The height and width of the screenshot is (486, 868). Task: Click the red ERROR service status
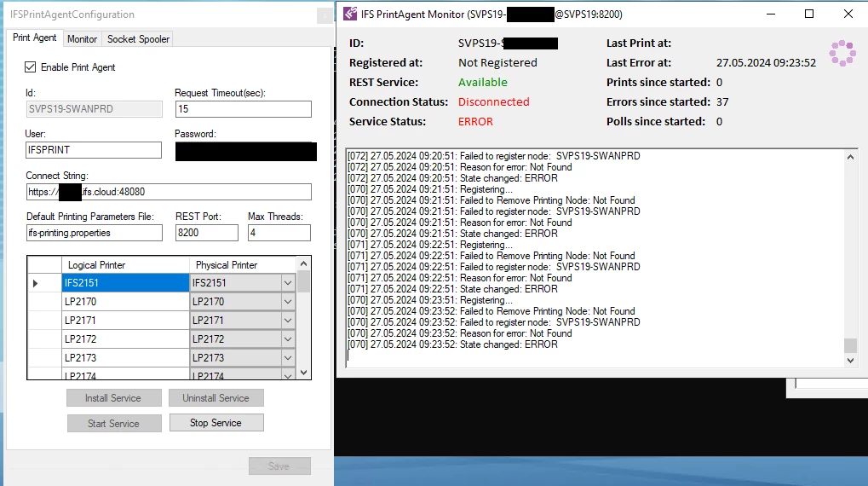point(475,122)
